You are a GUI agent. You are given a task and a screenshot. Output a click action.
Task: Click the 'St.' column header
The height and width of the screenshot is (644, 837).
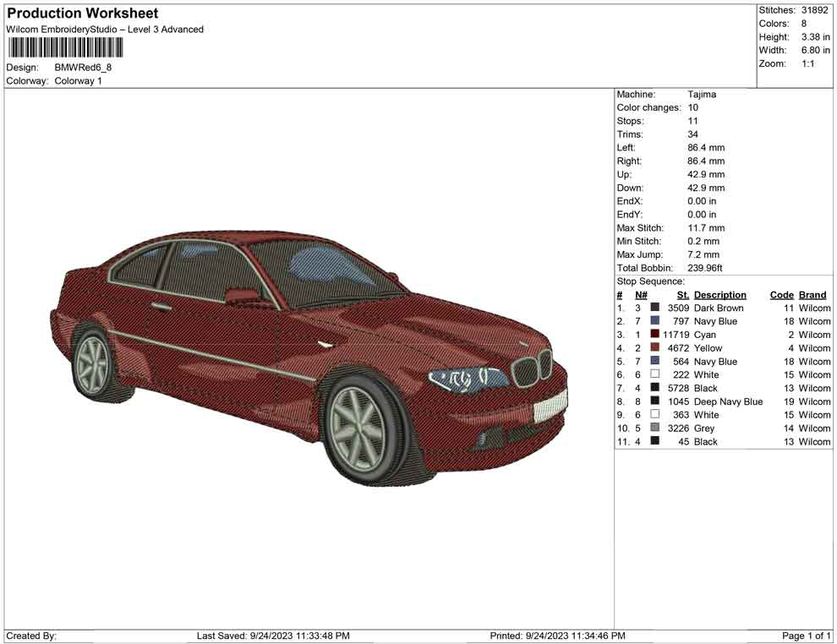click(683, 295)
